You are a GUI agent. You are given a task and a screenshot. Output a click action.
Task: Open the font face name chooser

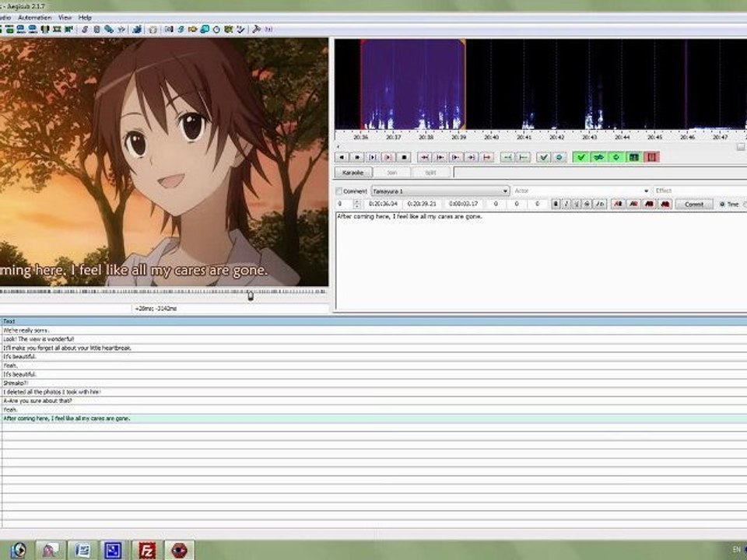pos(600,205)
